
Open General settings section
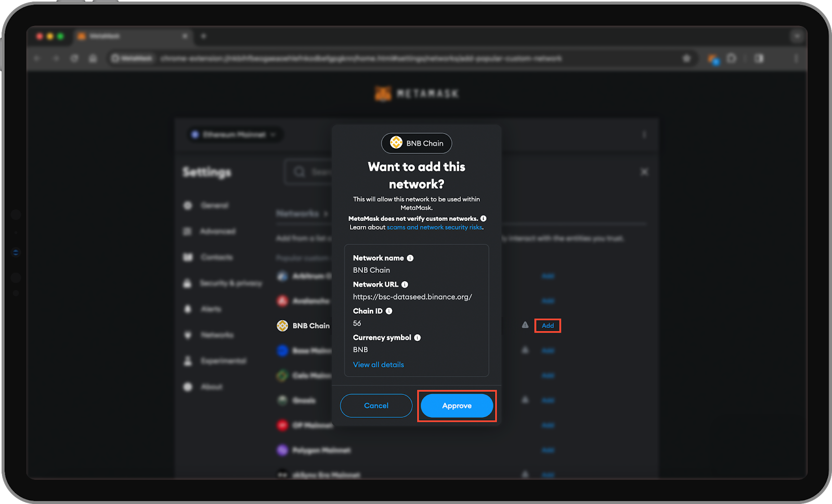214,206
